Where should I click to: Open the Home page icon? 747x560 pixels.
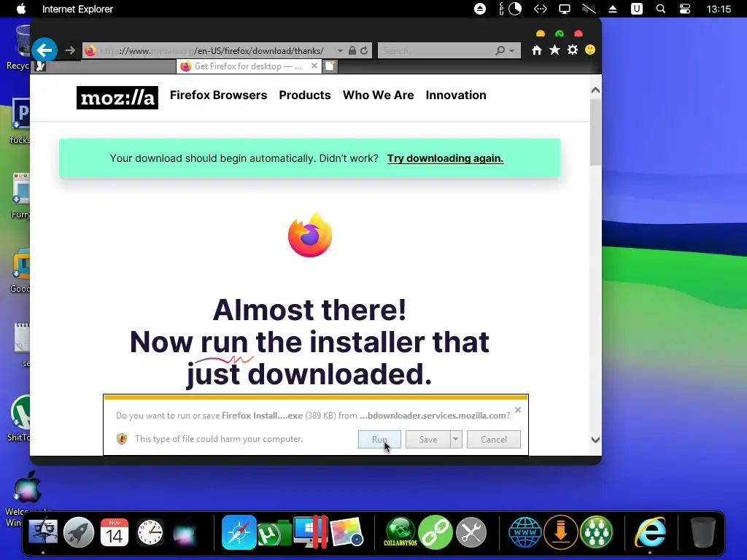point(537,50)
